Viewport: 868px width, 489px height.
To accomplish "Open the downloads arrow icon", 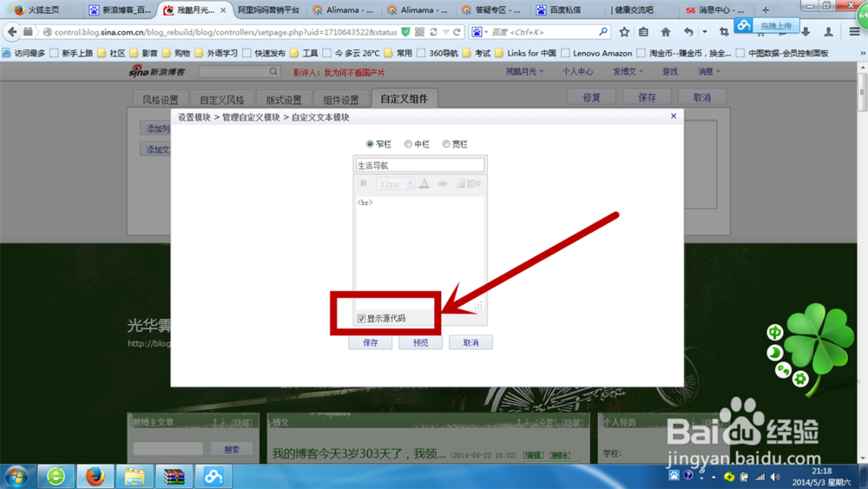I will (x=806, y=33).
